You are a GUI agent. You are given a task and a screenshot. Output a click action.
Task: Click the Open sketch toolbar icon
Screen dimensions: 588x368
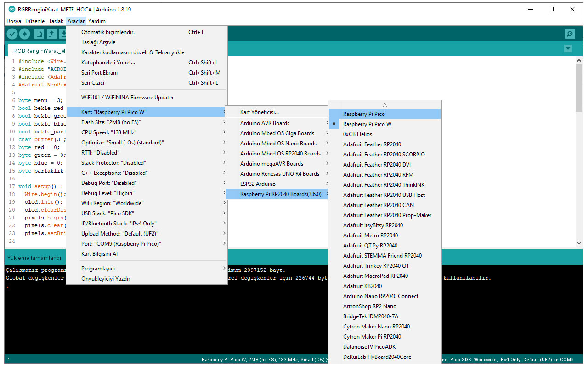(x=51, y=34)
